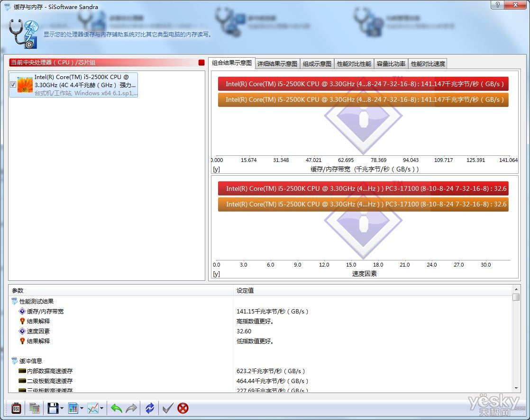Screen dimensions: 530x420
Task: Click the question mark help button
Action: tap(497, 4)
